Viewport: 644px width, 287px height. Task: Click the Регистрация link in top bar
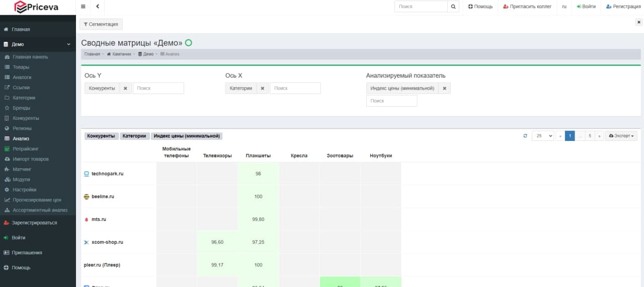coord(623,7)
